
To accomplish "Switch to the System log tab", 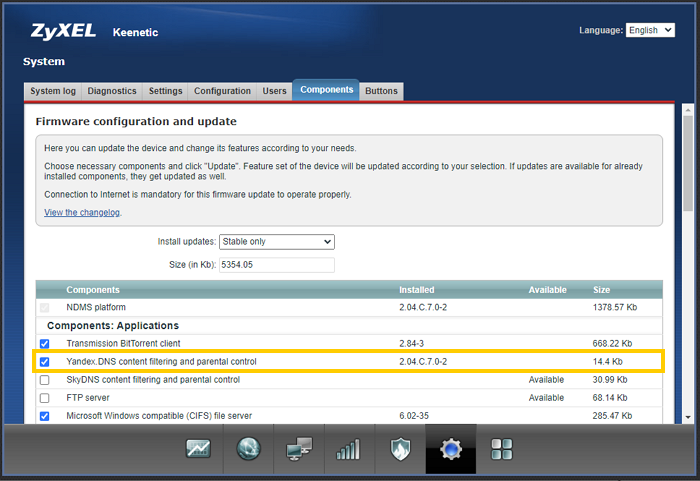I will tap(53, 91).
